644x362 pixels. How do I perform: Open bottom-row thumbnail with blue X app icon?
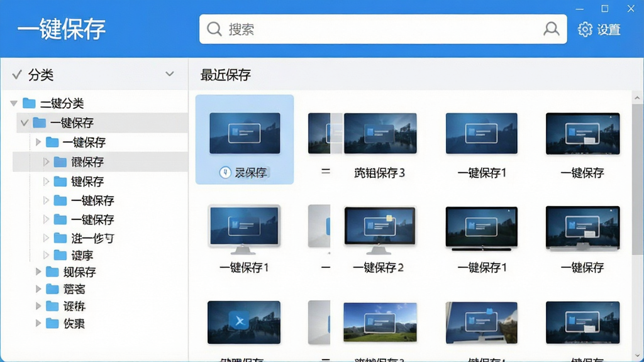pos(244,322)
